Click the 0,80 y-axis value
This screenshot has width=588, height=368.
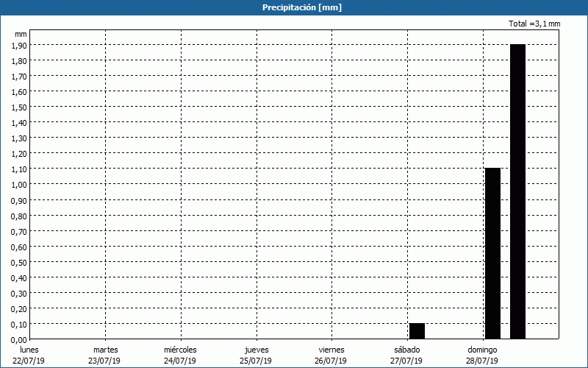[19, 216]
